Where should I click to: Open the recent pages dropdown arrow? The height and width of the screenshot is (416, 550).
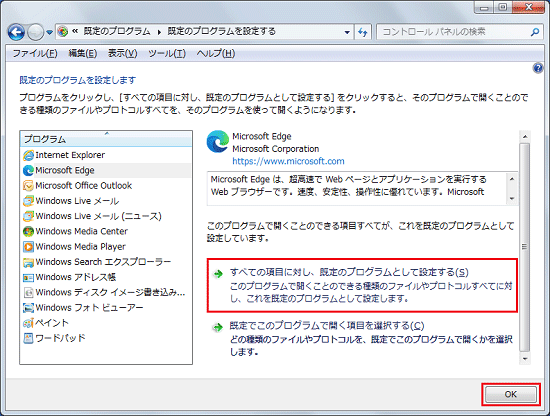[x=49, y=33]
